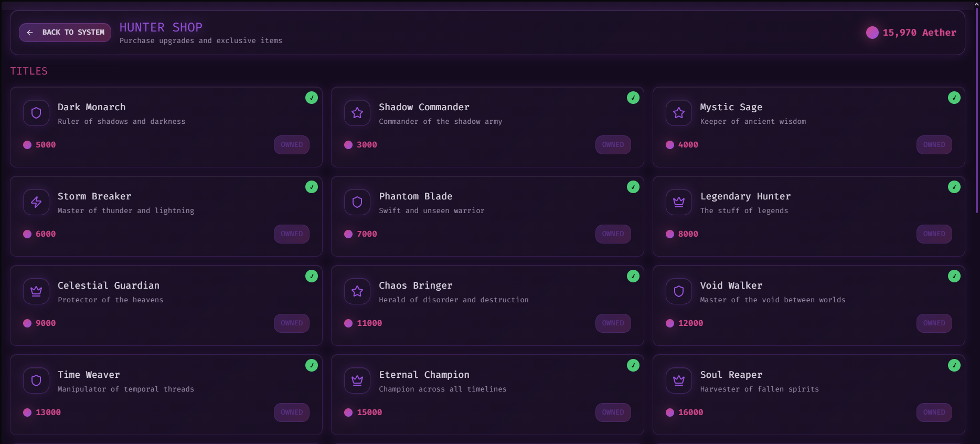This screenshot has height=444, width=980.
Task: Click the green checkmark on Time Weaver
Action: click(312, 365)
